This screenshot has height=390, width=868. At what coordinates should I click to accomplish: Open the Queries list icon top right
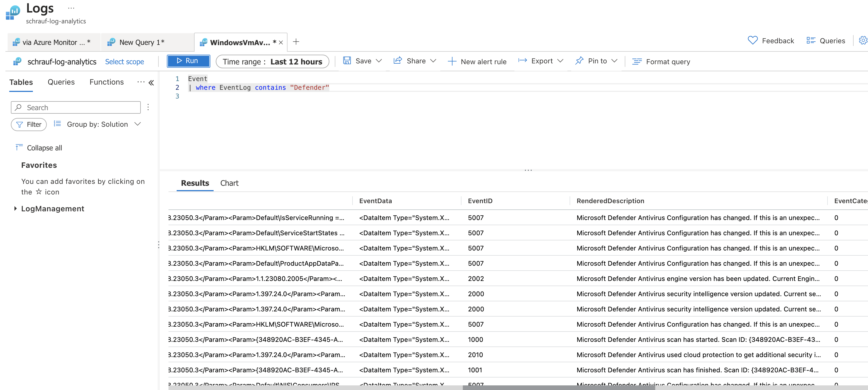point(810,41)
